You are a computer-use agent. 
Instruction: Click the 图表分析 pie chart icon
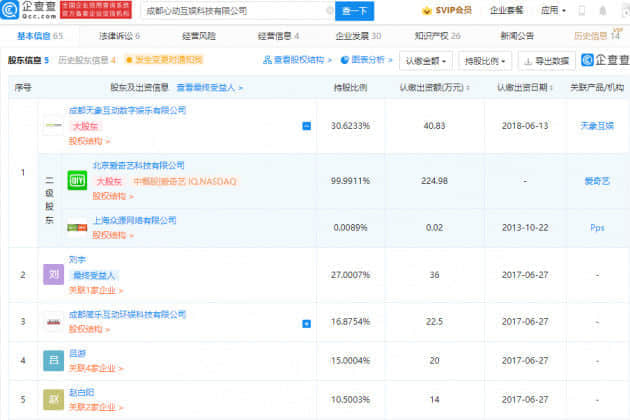pos(344,60)
